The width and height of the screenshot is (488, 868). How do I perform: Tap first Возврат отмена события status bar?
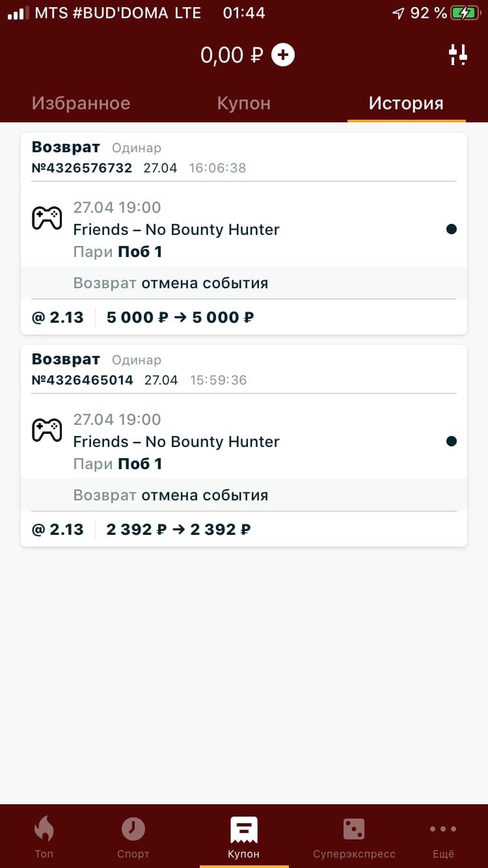pos(244,283)
